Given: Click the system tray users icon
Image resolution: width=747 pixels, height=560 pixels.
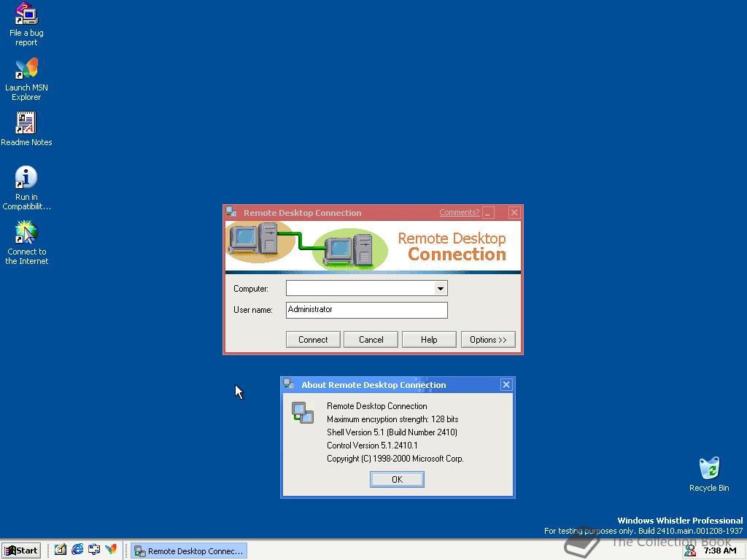Looking at the screenshot, I should tap(690, 551).
